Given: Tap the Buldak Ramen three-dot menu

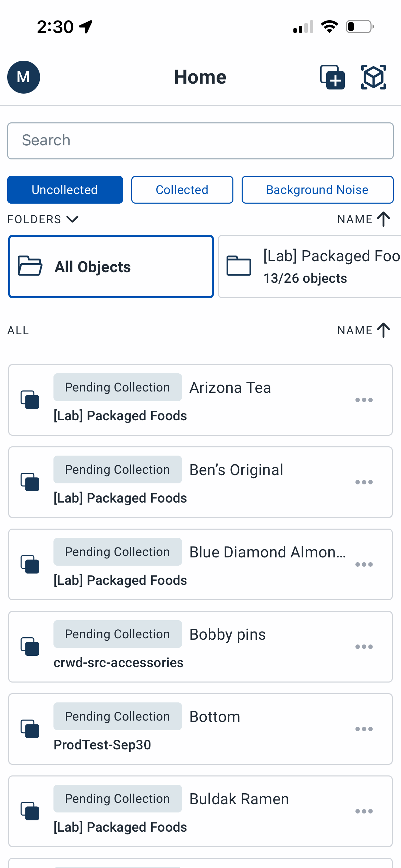Looking at the screenshot, I should coord(364,811).
